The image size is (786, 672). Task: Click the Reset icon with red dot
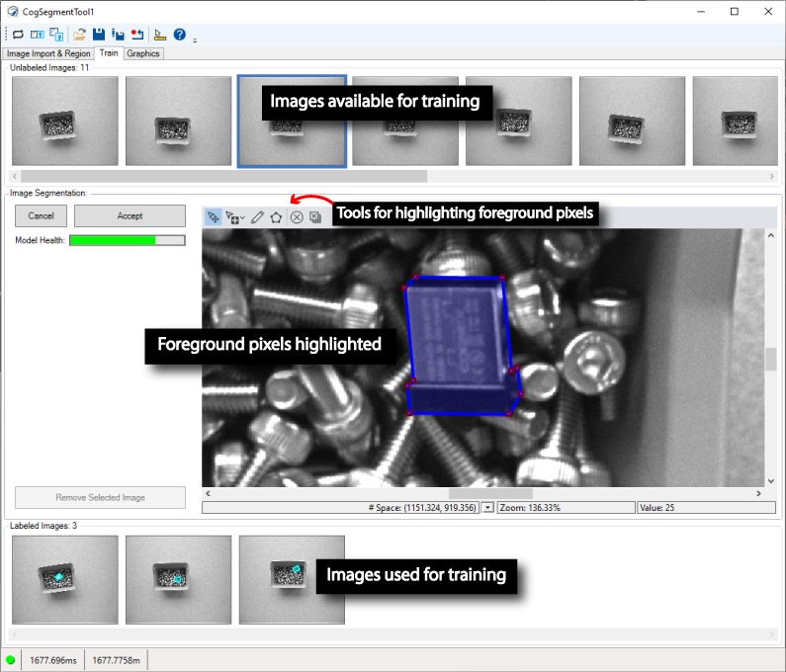pyautogui.click(x=136, y=34)
